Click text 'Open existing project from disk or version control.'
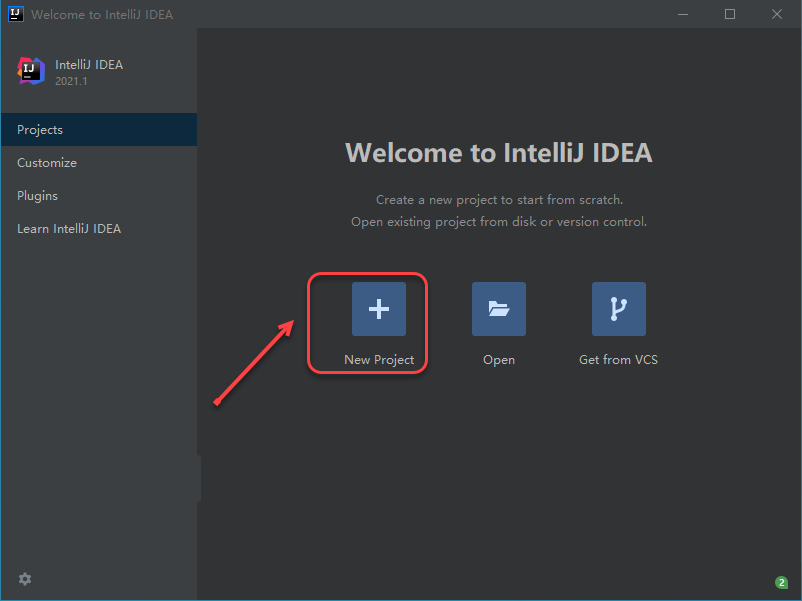Viewport: 802px width, 601px height. 499,221
